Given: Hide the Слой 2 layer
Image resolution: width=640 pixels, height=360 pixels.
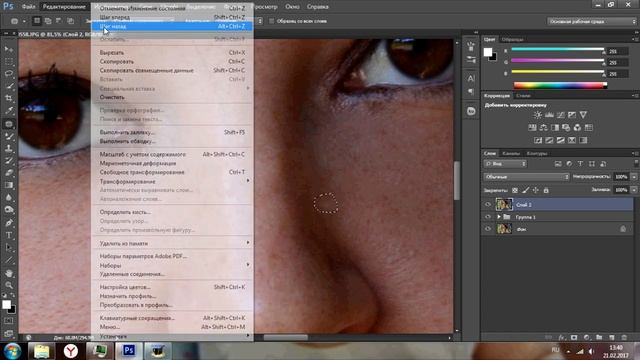Looking at the screenshot, I should [x=488, y=204].
